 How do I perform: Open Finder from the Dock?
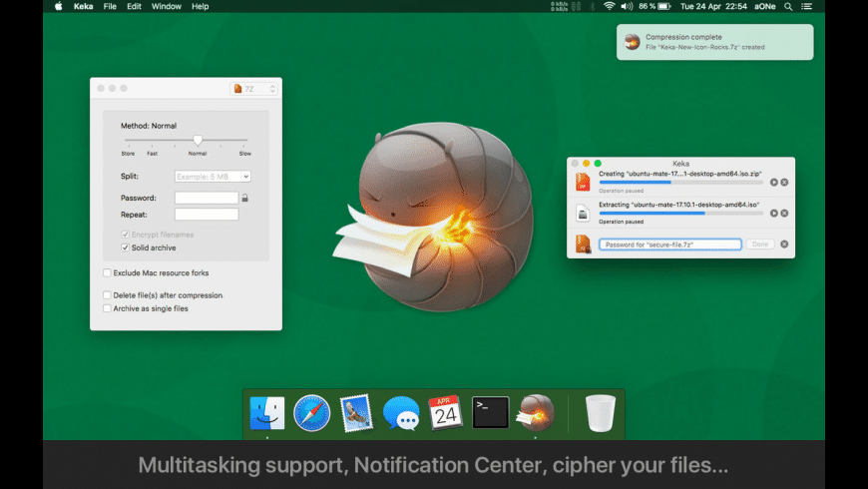pos(266,413)
